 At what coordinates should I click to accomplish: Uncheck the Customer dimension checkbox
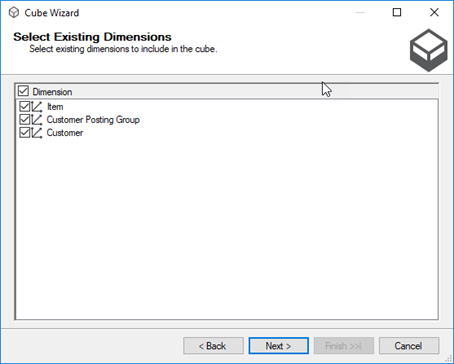pos(25,132)
